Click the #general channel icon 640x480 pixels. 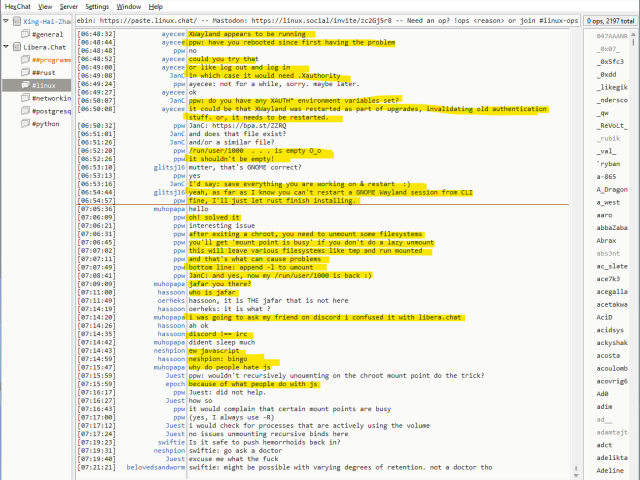click(x=24, y=34)
